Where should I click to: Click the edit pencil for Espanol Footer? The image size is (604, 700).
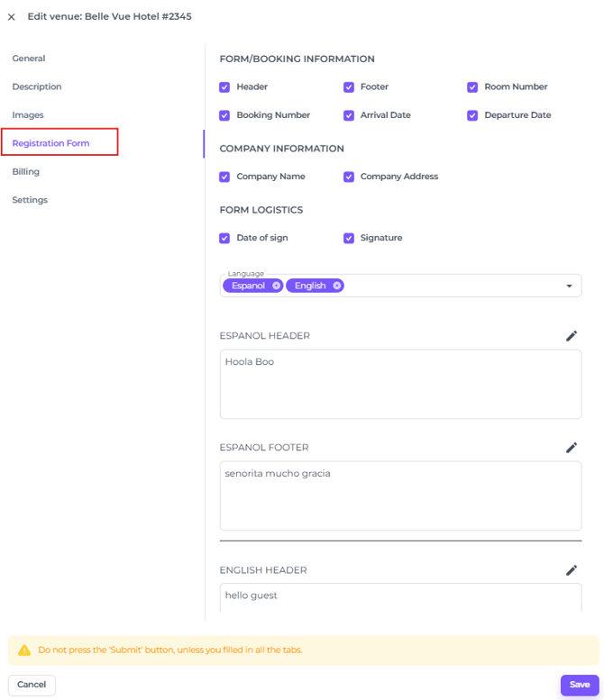[571, 448]
